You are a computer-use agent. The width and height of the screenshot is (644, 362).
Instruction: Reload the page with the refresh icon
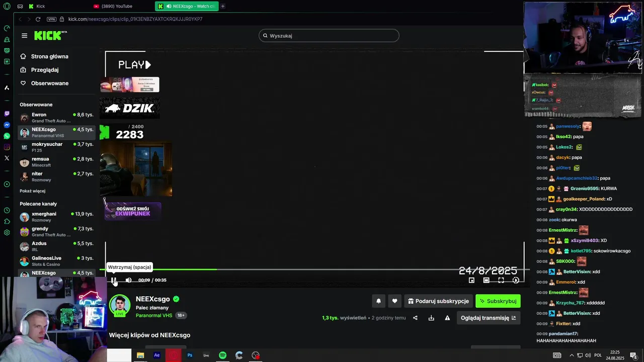point(38,19)
